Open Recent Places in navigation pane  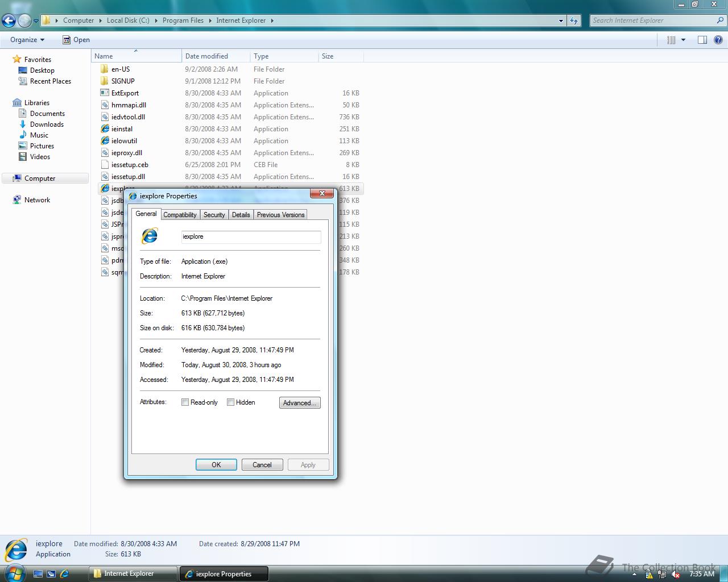[50, 81]
